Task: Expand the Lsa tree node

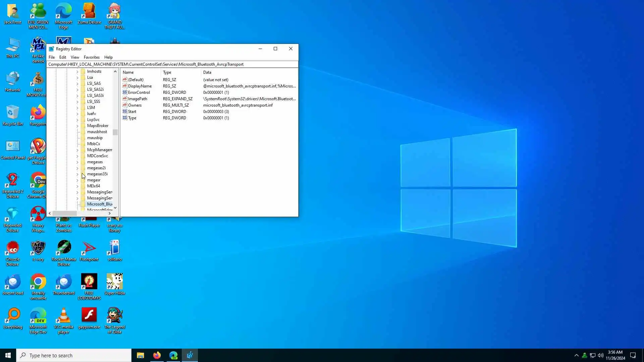Action: pyautogui.click(x=77, y=77)
